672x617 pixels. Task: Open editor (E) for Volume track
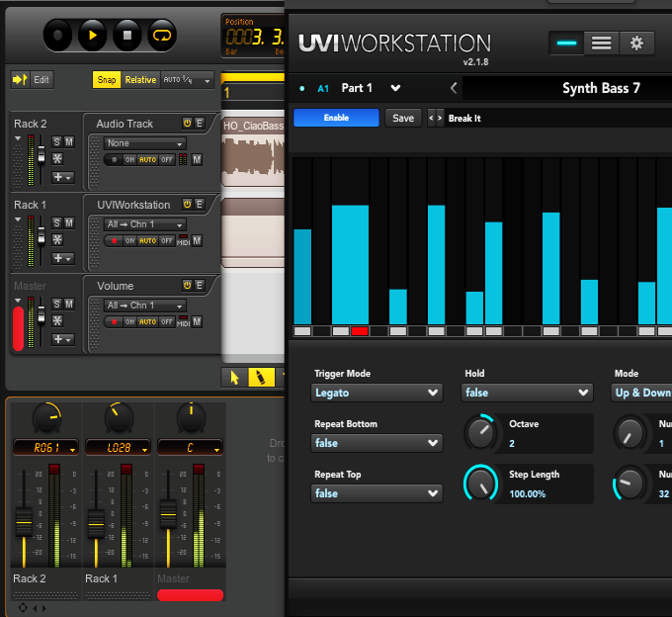pyautogui.click(x=200, y=285)
